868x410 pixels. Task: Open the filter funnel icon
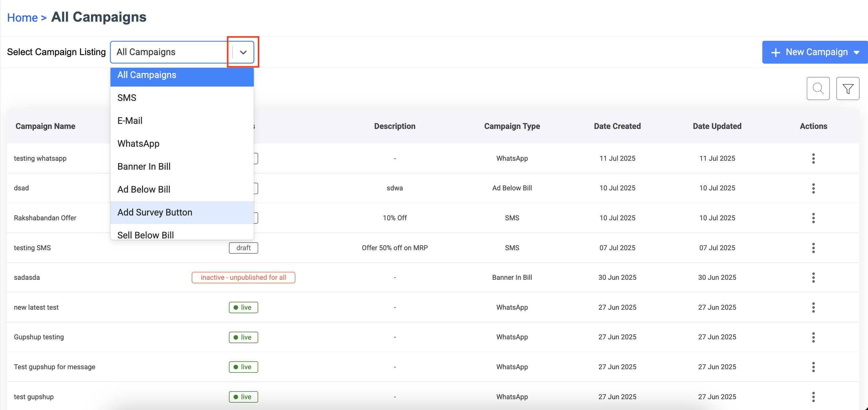tap(847, 88)
